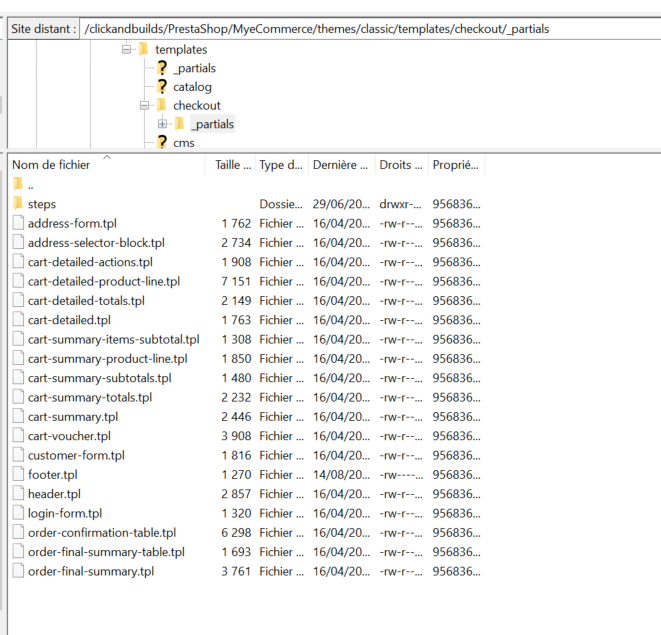The width and height of the screenshot is (661, 635).
Task: Select the templates folder in tree
Action: click(x=181, y=50)
